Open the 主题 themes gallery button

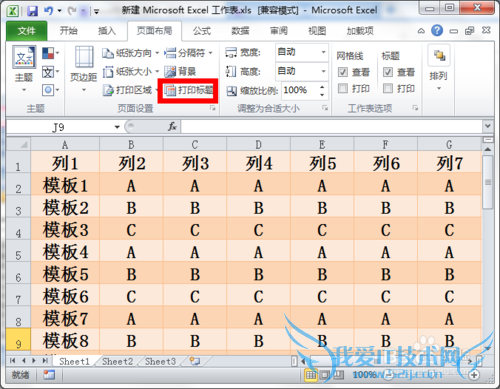click(x=24, y=69)
